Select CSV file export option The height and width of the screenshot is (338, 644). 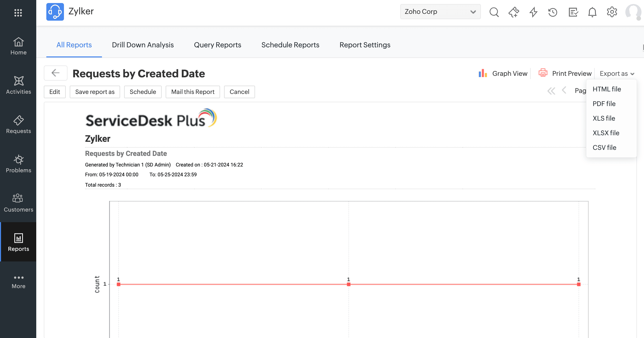coord(604,148)
